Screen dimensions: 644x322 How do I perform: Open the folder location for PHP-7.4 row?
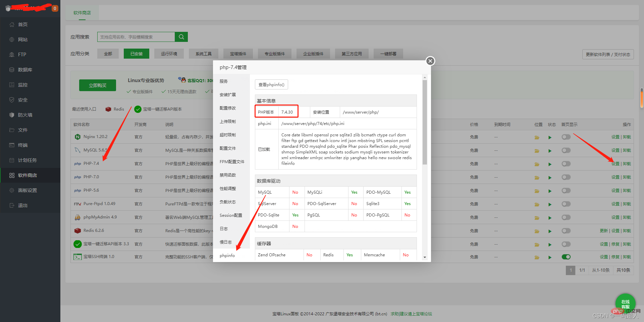tap(537, 164)
